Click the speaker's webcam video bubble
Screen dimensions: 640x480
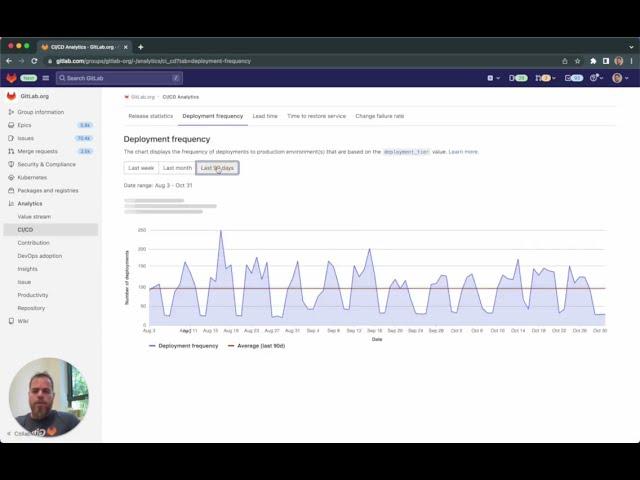coord(49,398)
